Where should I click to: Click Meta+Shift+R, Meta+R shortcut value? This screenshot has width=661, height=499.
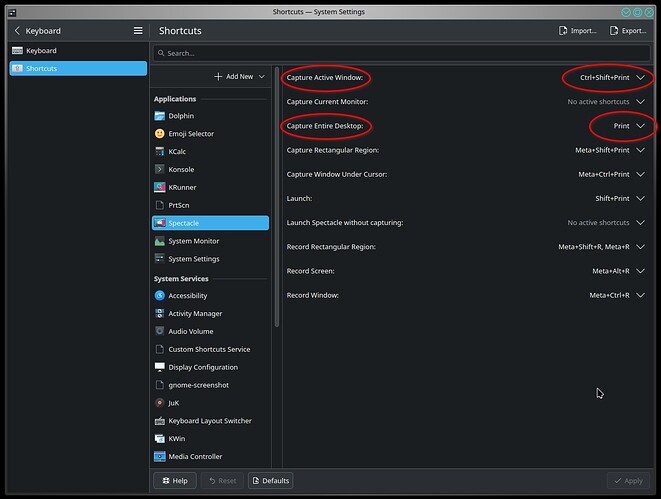tap(594, 247)
